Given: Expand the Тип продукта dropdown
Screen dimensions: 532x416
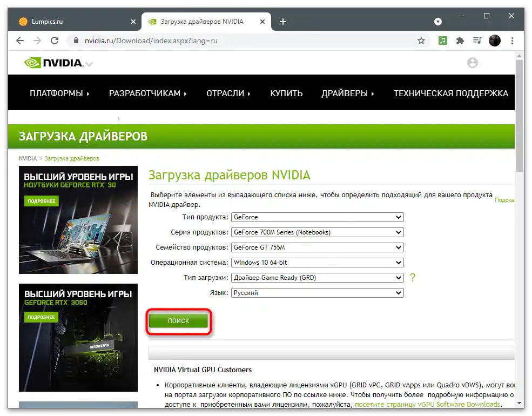Looking at the screenshot, I should click(317, 217).
